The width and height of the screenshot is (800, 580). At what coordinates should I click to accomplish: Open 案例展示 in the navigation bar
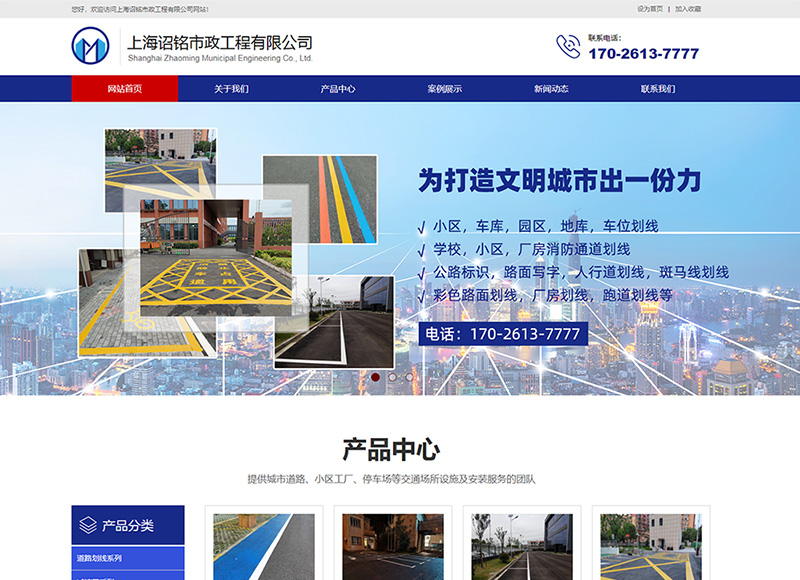[x=444, y=89]
